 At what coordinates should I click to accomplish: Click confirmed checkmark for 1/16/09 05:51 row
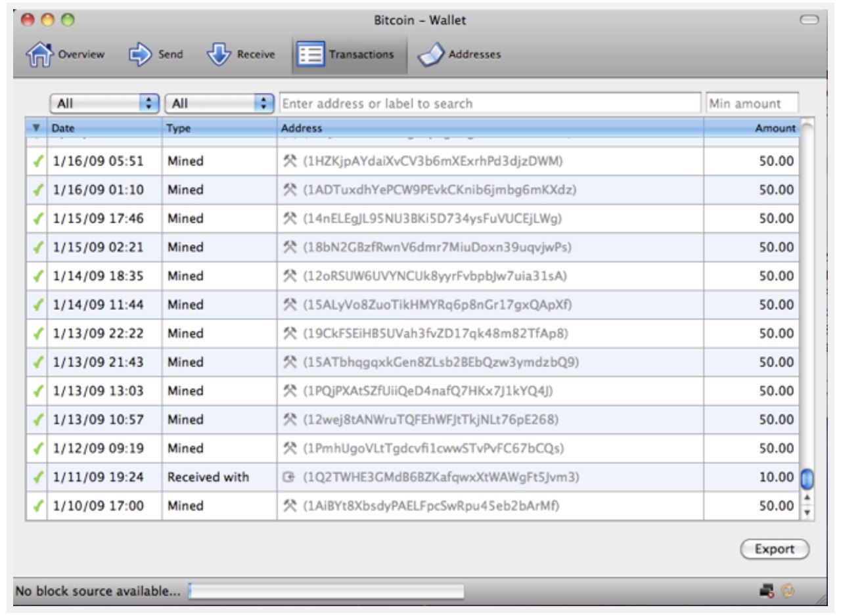click(37, 161)
